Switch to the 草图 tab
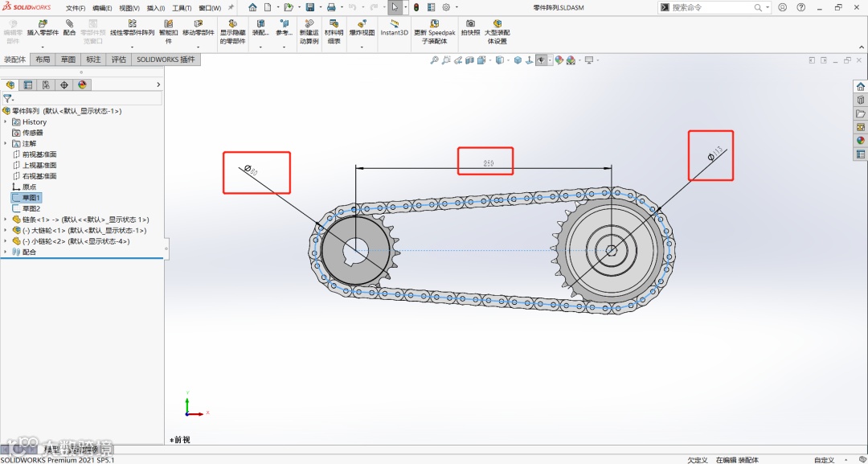Image resolution: width=868 pixels, height=464 pixels. click(x=68, y=60)
